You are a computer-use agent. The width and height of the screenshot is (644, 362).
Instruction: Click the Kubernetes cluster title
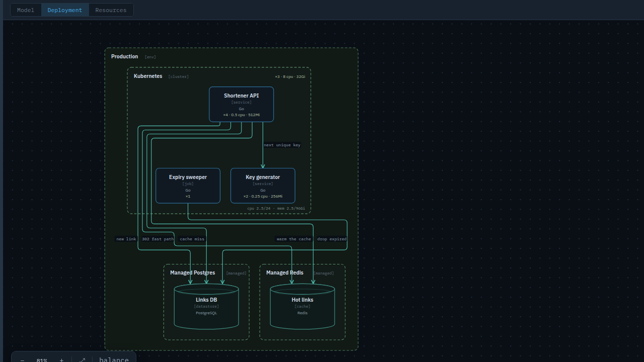pos(148,76)
